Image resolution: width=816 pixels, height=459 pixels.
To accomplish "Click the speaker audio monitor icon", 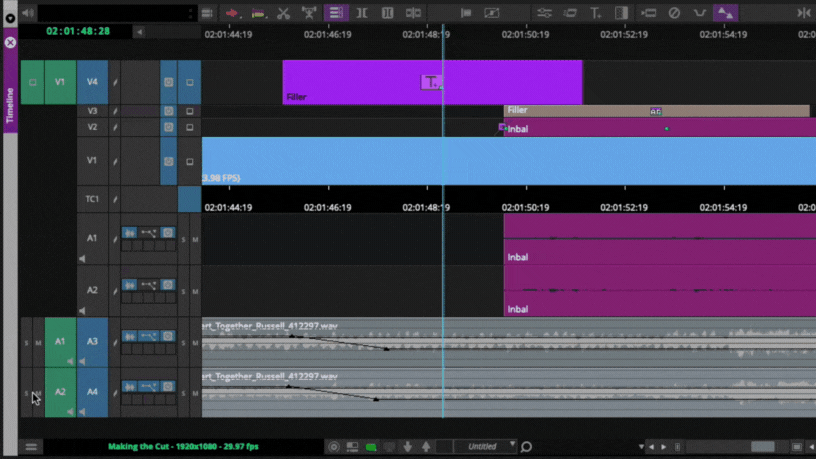I will point(28,13).
